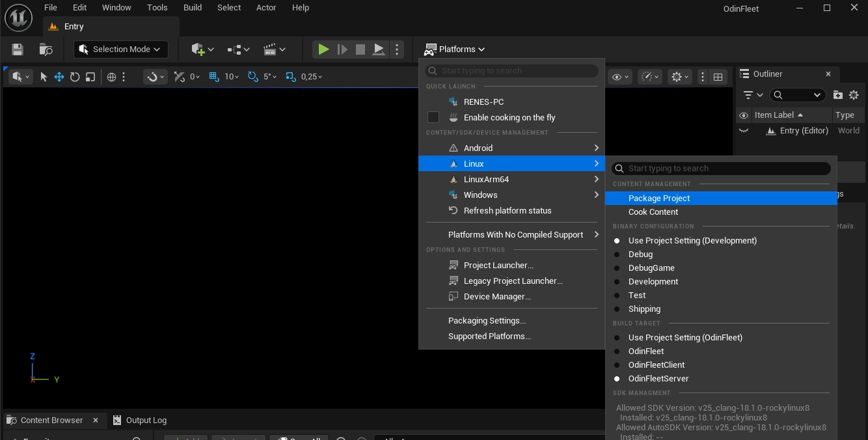The image size is (868, 440).
Task: Start Play In Editor with the green play button
Action: [x=323, y=49]
